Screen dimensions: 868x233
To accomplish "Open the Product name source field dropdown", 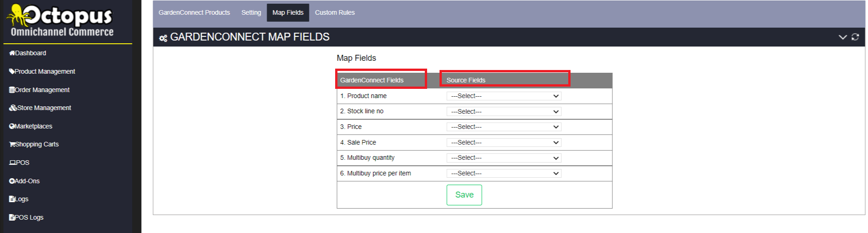I will click(504, 96).
